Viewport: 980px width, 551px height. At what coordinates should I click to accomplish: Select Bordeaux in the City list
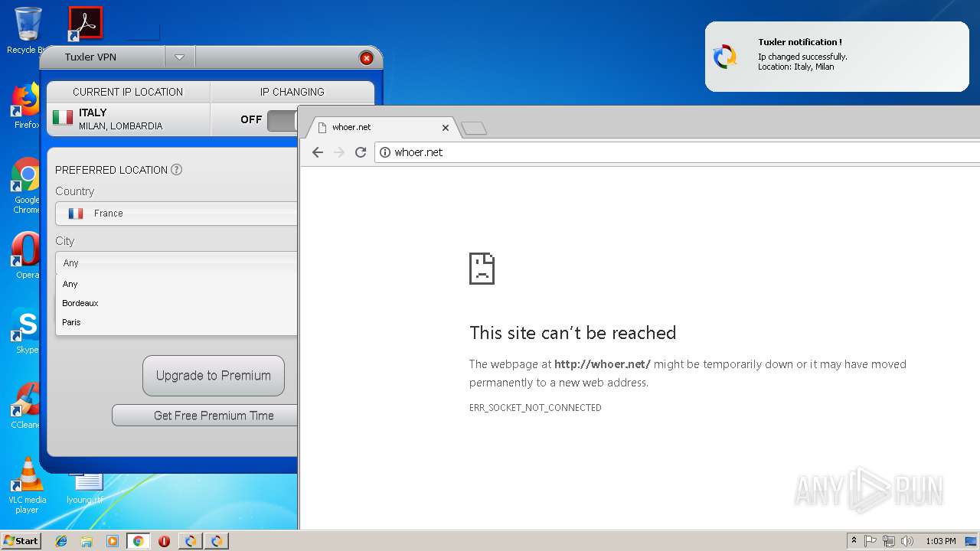[x=176, y=303]
